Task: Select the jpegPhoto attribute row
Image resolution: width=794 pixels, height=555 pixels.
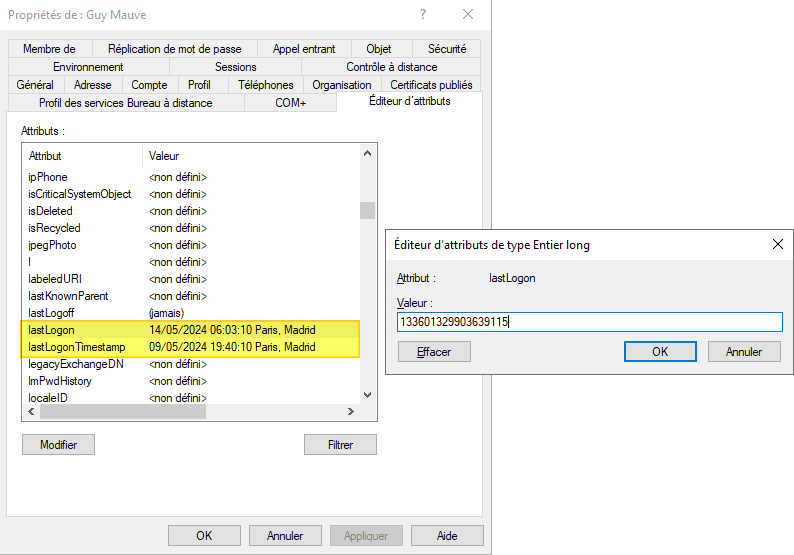Action: 191,245
